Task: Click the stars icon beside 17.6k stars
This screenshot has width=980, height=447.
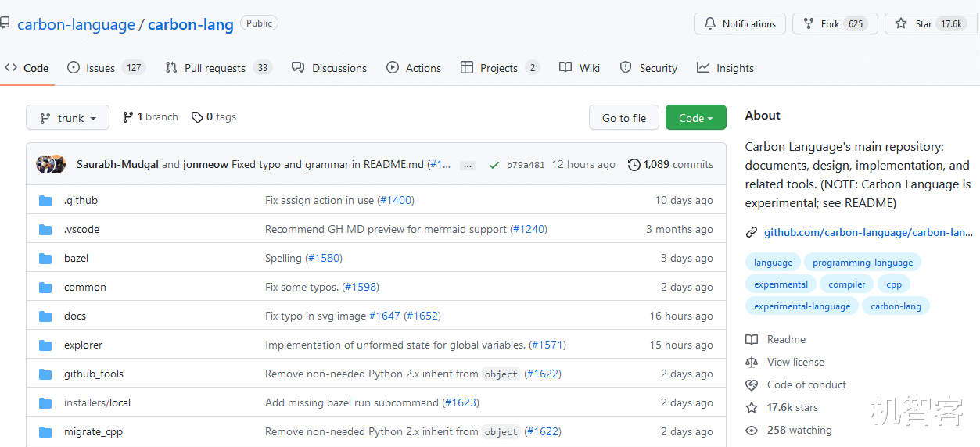Action: point(752,408)
